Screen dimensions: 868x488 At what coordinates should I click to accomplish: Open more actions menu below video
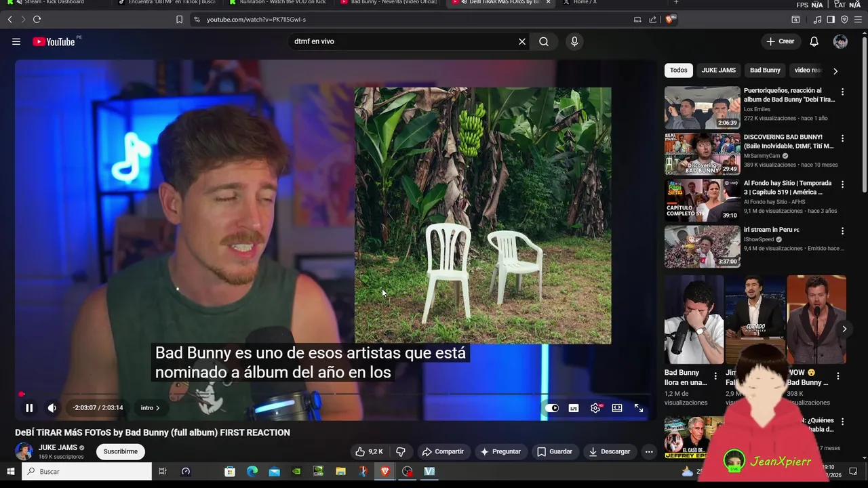point(649,451)
